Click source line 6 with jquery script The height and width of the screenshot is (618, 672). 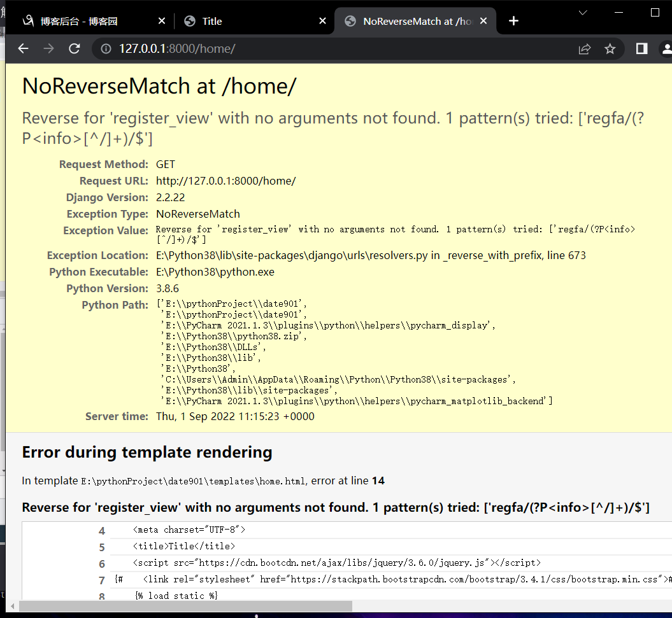337,563
